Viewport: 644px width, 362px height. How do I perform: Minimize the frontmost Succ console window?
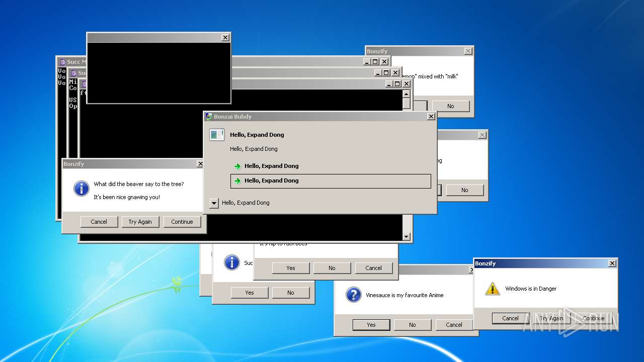[389, 84]
